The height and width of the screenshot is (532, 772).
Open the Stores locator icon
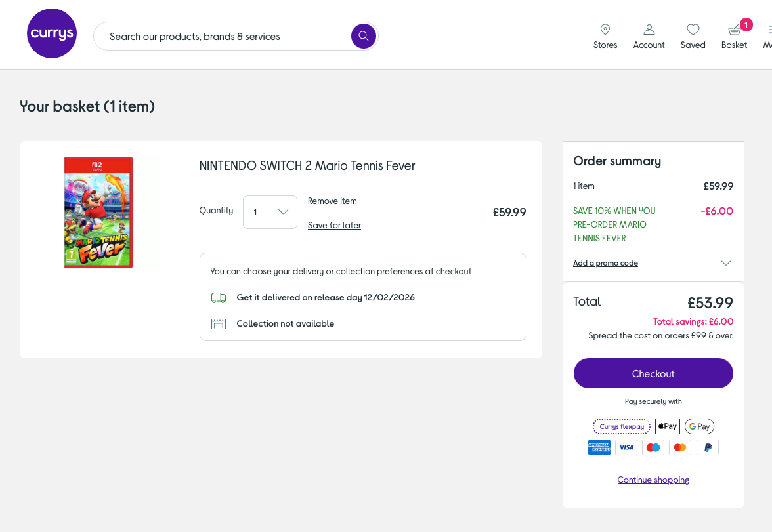[x=605, y=30]
